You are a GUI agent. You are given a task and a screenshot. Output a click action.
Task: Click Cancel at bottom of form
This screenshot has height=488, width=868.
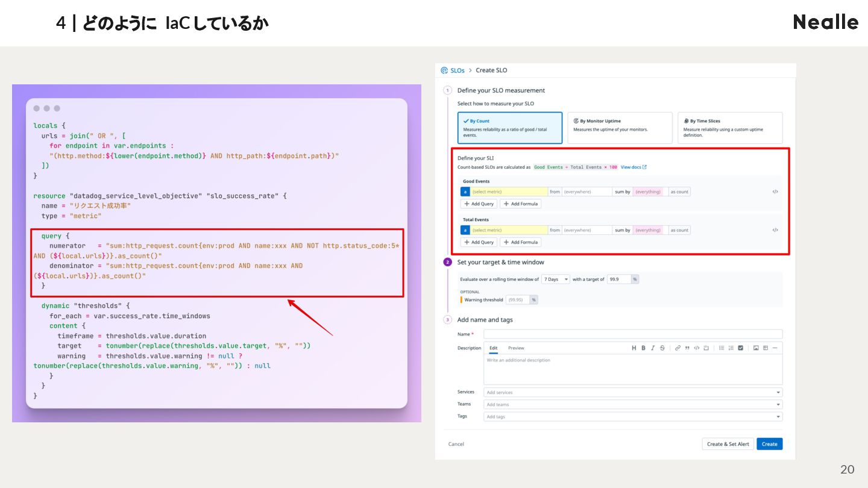point(456,444)
